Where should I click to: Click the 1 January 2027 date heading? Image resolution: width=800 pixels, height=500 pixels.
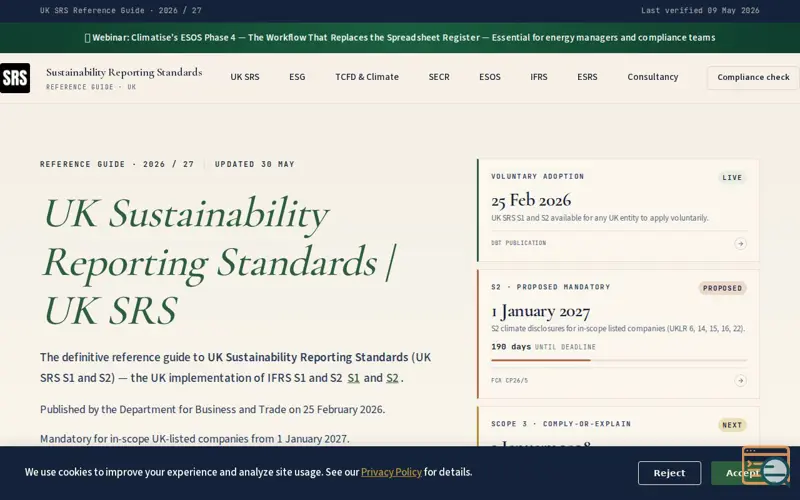(540, 311)
